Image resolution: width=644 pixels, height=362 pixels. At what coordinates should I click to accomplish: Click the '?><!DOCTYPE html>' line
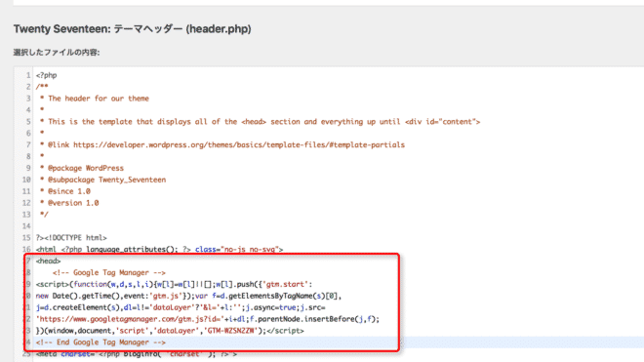pos(71,237)
